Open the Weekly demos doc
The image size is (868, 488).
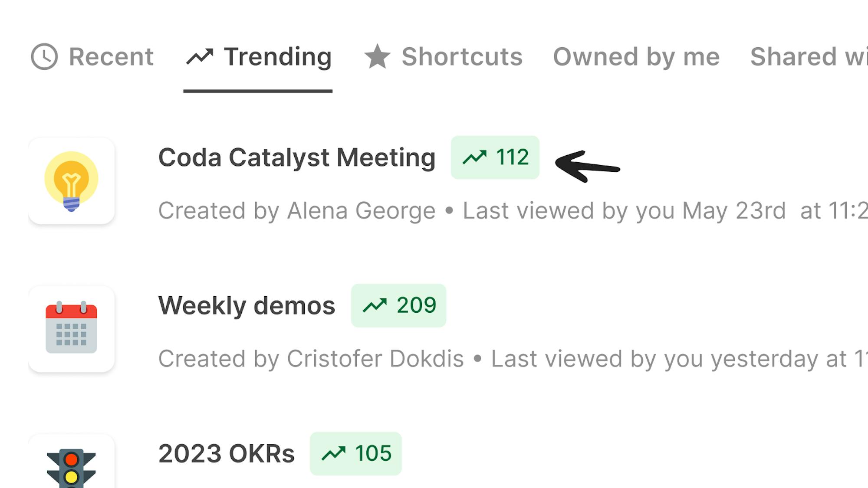click(x=247, y=305)
